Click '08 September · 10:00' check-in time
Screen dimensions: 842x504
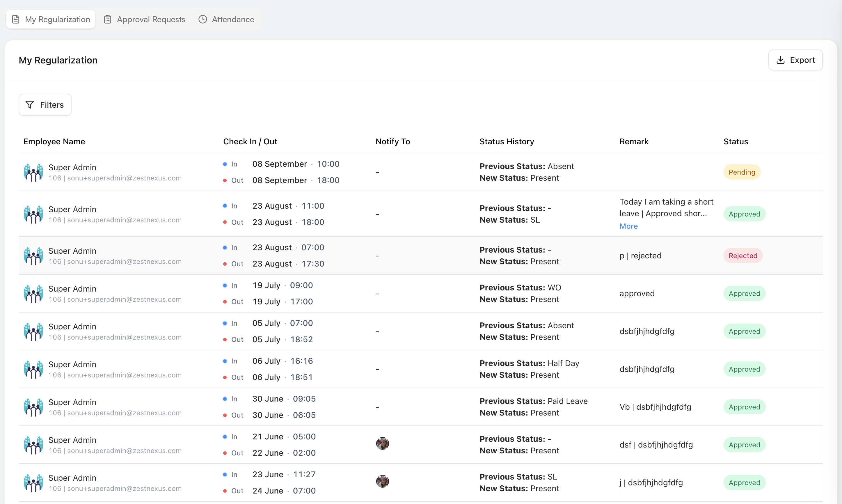pyautogui.click(x=296, y=164)
